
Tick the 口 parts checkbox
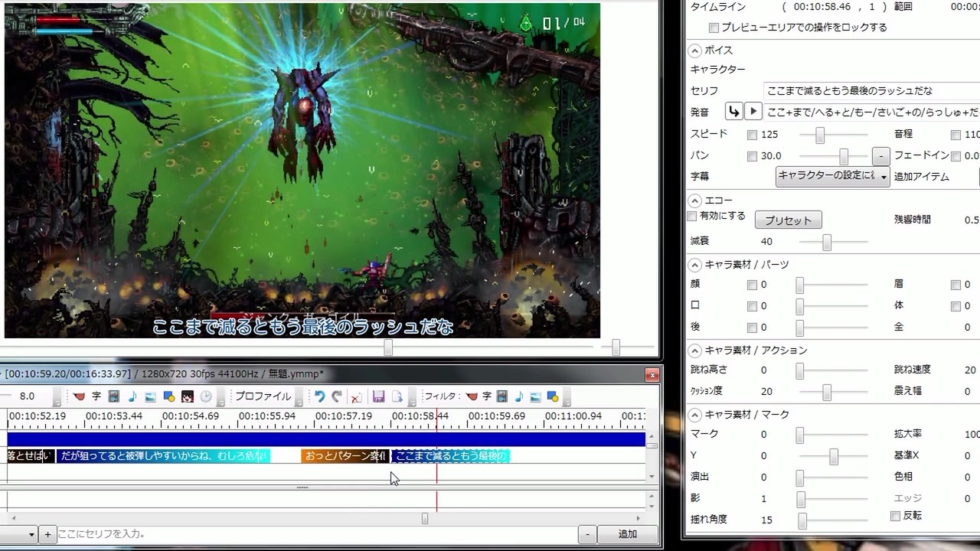pyautogui.click(x=752, y=306)
